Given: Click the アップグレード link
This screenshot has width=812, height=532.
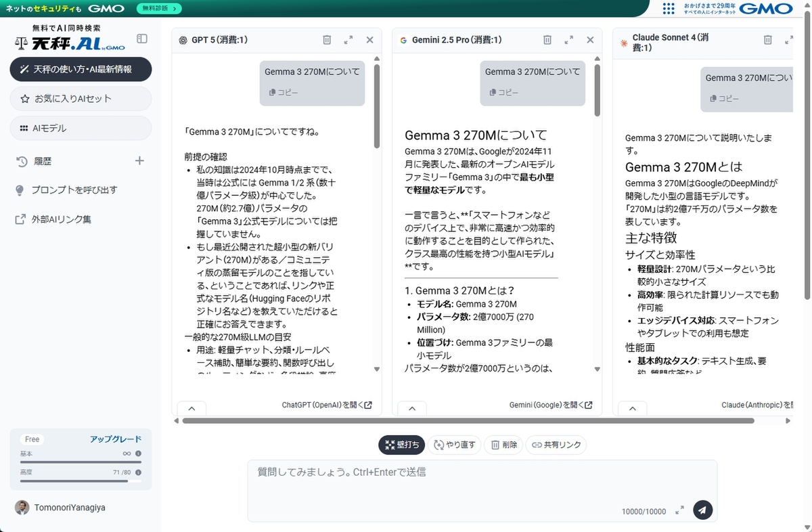Looking at the screenshot, I should click(x=116, y=439).
